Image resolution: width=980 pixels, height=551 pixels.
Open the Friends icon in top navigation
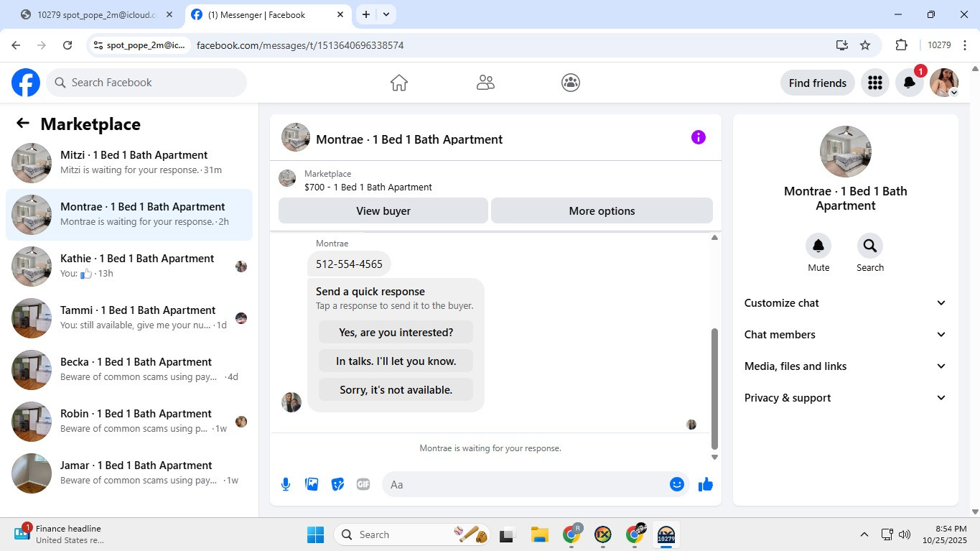click(x=485, y=83)
